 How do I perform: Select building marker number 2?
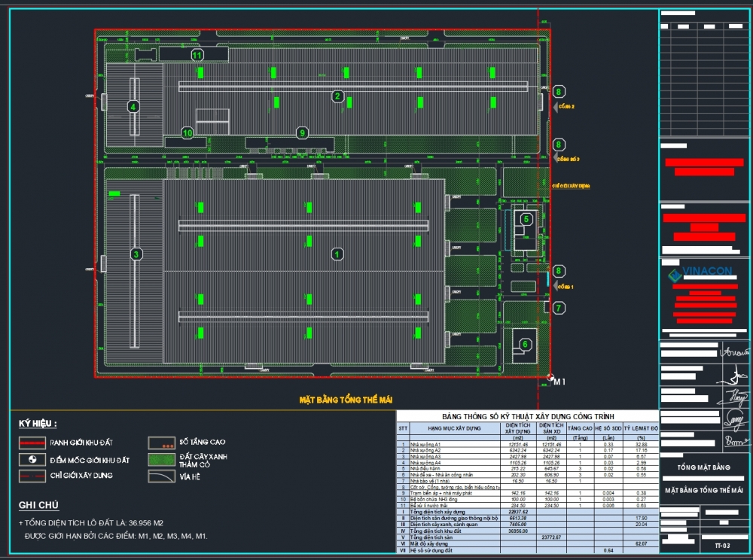(x=337, y=96)
